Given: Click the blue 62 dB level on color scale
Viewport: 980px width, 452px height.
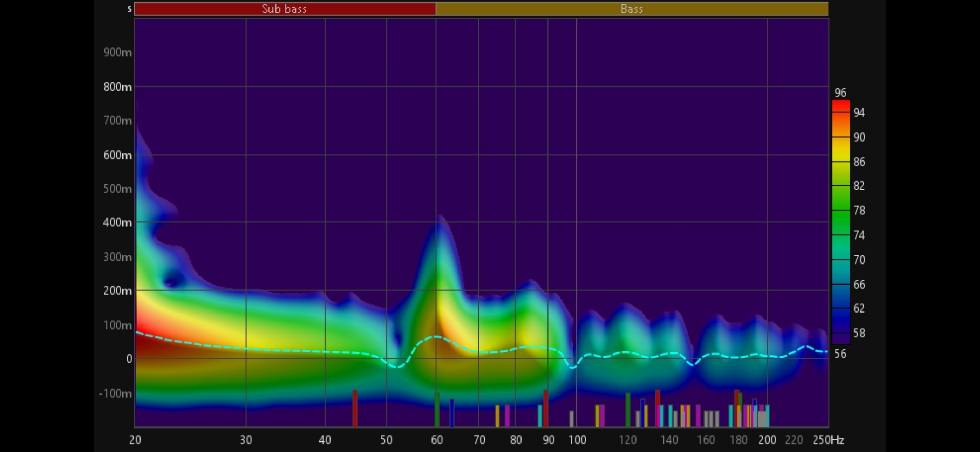Looking at the screenshot, I should (841, 308).
